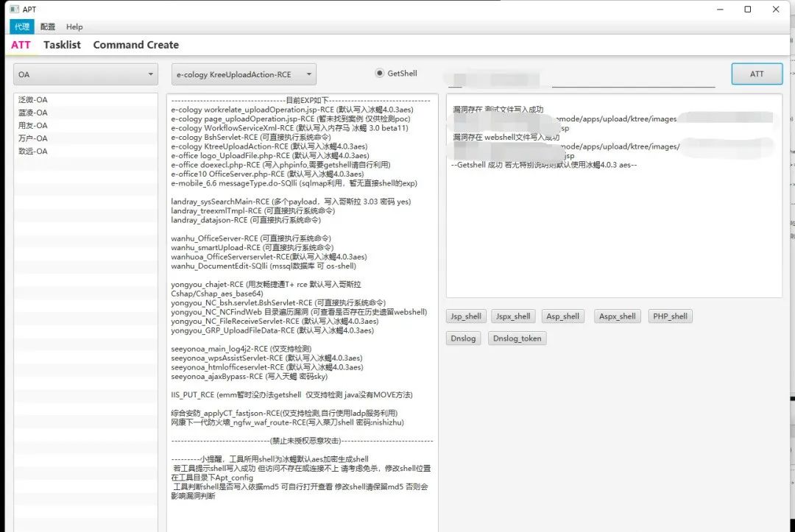
Task: Click the PHP_shell button
Action: (671, 316)
